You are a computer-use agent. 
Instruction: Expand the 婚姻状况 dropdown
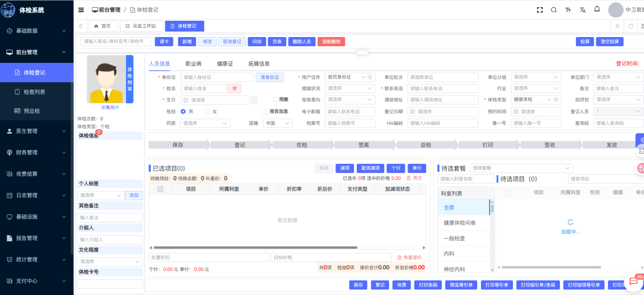(350, 88)
